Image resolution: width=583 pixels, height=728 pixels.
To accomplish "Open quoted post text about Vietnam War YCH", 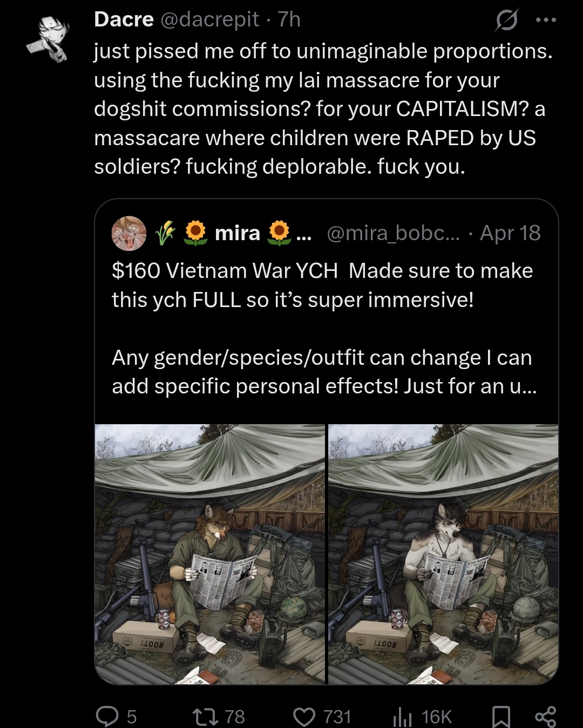I will point(324,328).
